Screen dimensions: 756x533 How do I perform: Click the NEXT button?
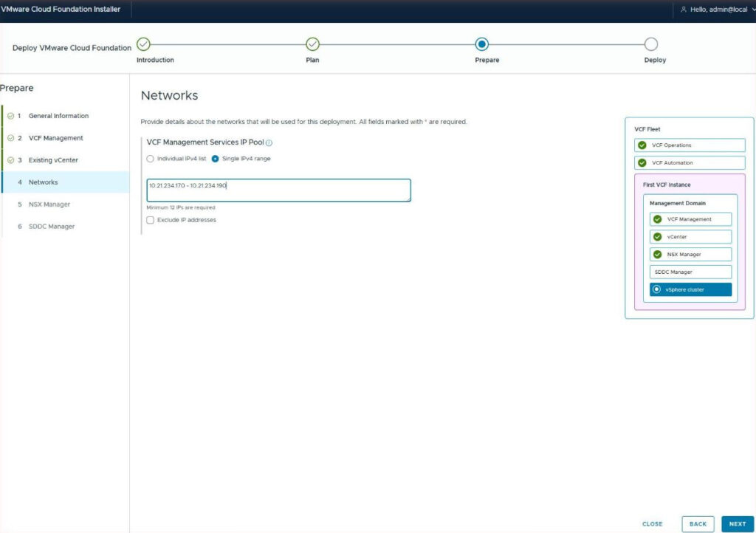pos(738,524)
